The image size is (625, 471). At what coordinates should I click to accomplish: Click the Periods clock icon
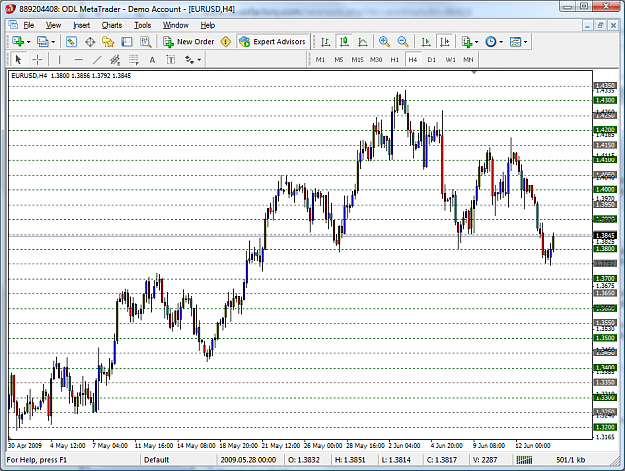[x=491, y=41]
